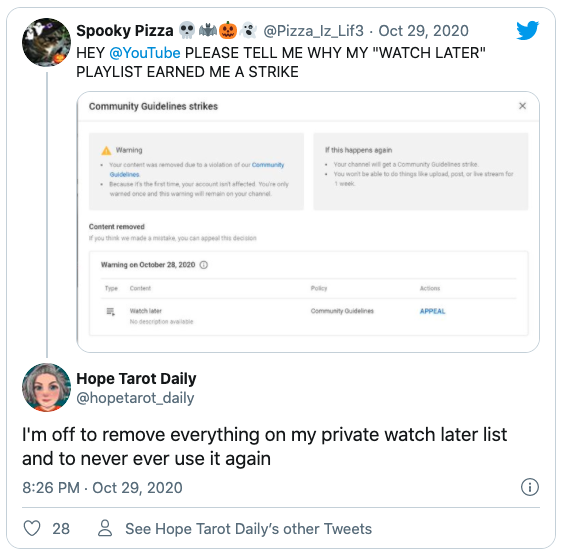Open the @hopetarot_daily handle
This screenshot has height=558, width=570.
[x=135, y=398]
